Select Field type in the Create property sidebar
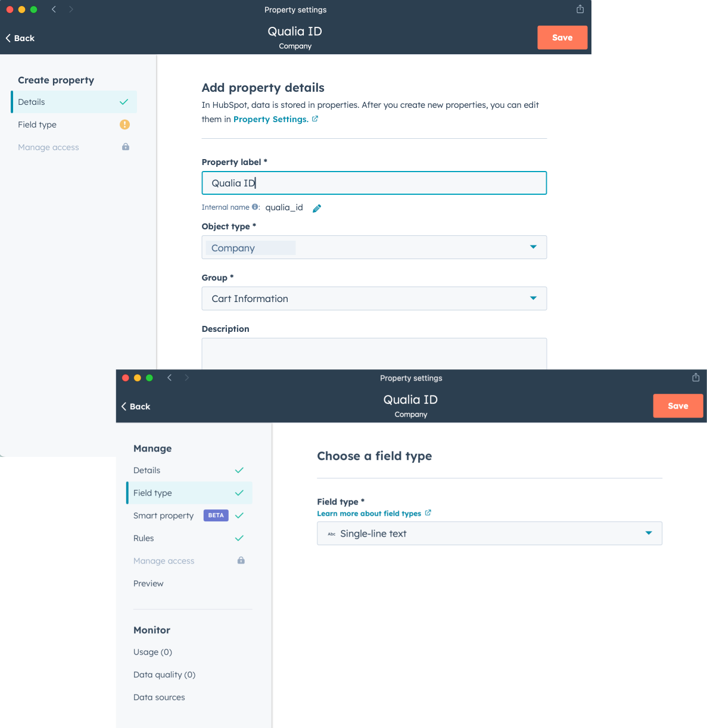Screen dimensions: 707x728 (74, 125)
